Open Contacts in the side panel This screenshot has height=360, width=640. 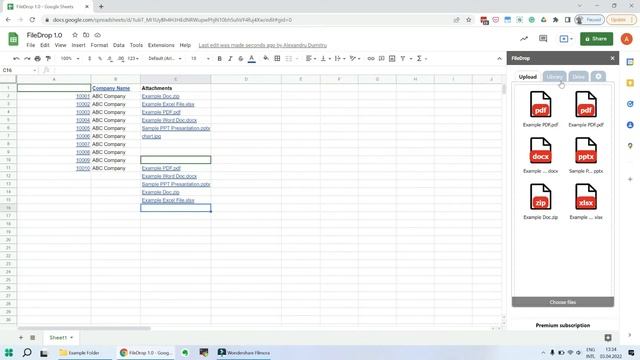(x=630, y=125)
